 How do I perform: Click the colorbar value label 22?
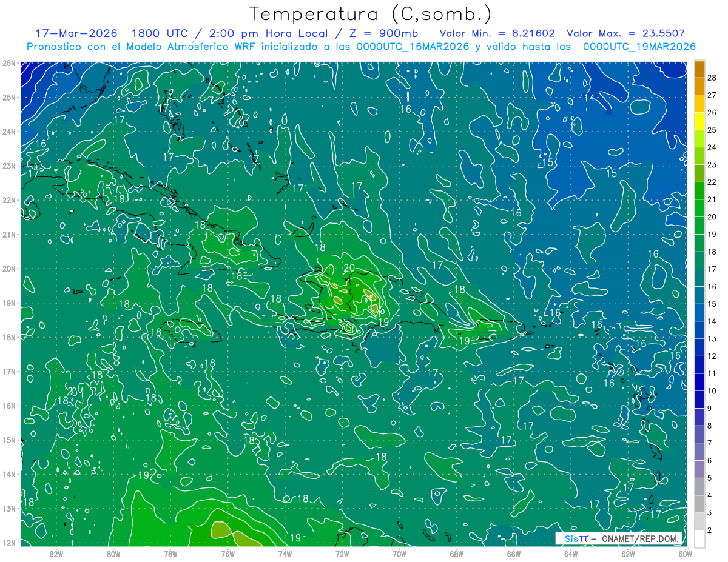712,182
